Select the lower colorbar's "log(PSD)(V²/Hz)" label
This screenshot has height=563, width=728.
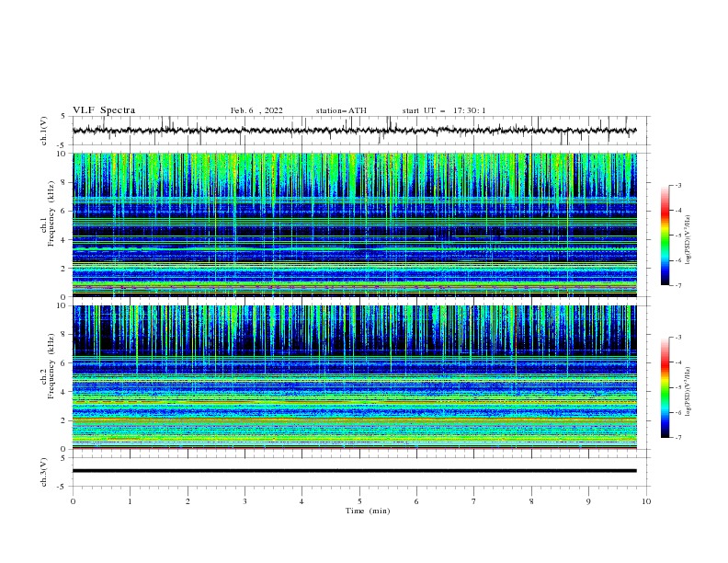click(x=688, y=392)
